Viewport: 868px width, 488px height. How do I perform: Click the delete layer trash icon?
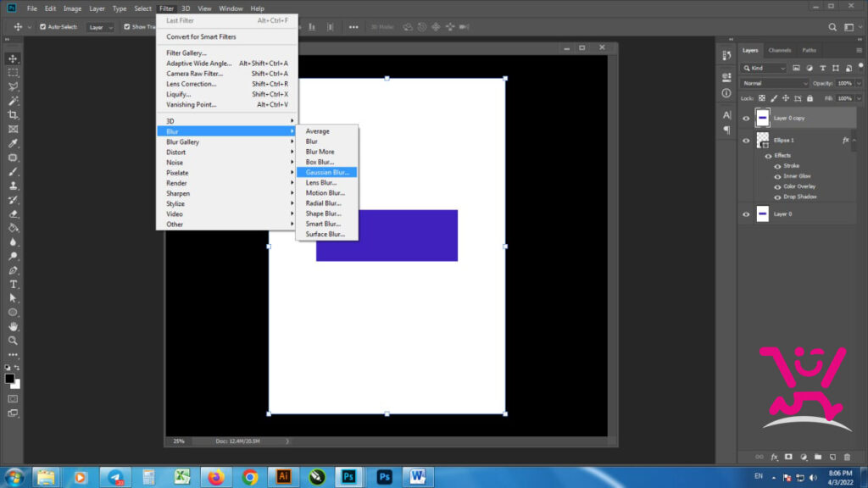(x=847, y=457)
